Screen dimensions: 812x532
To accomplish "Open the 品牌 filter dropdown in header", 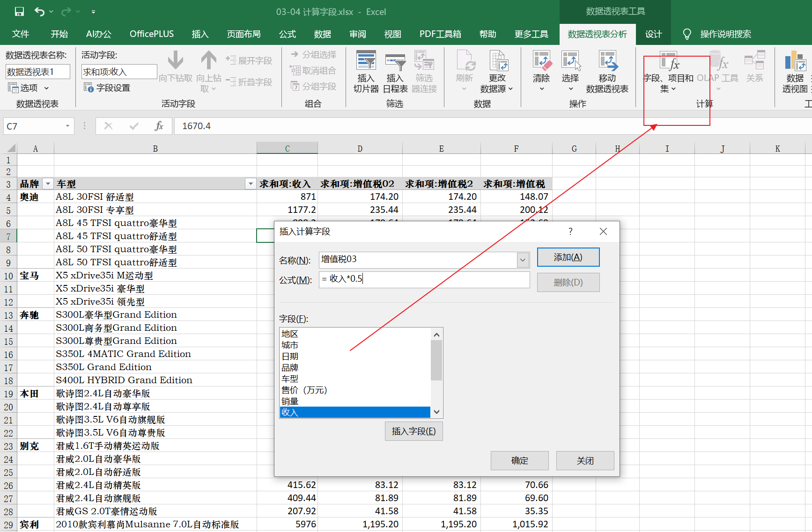I will pos(48,184).
